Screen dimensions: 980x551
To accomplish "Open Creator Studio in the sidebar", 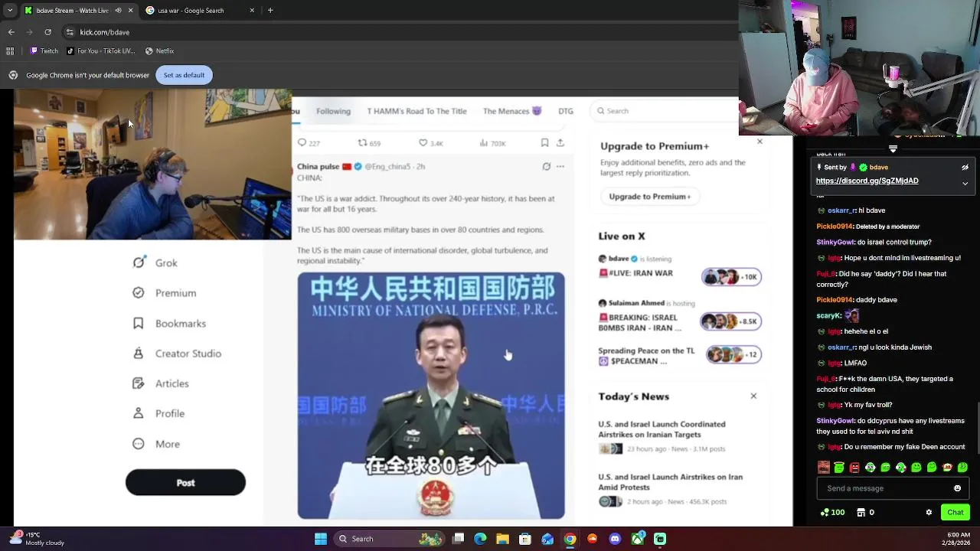I will click(x=177, y=354).
